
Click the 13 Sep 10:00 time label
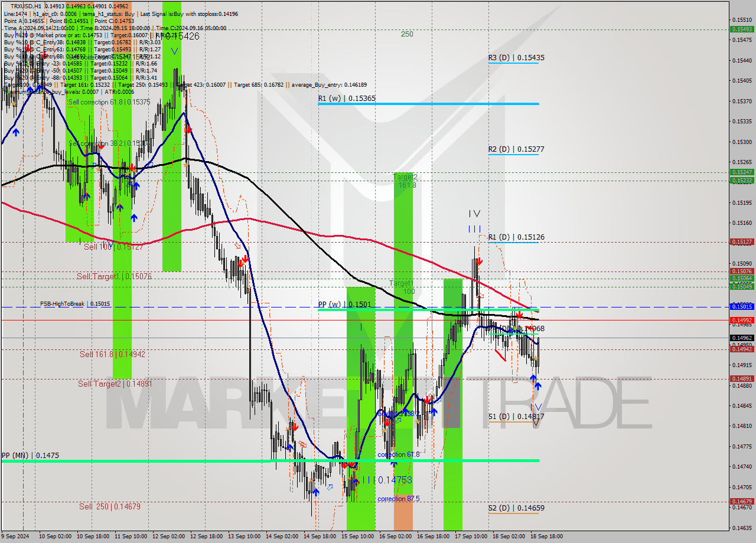(x=245, y=537)
